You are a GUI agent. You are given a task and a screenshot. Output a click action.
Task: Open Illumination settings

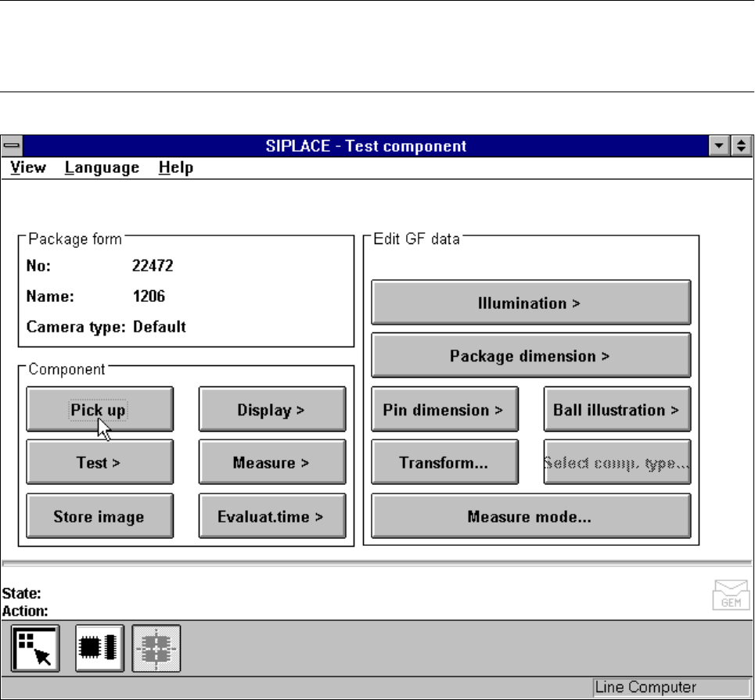pos(530,302)
